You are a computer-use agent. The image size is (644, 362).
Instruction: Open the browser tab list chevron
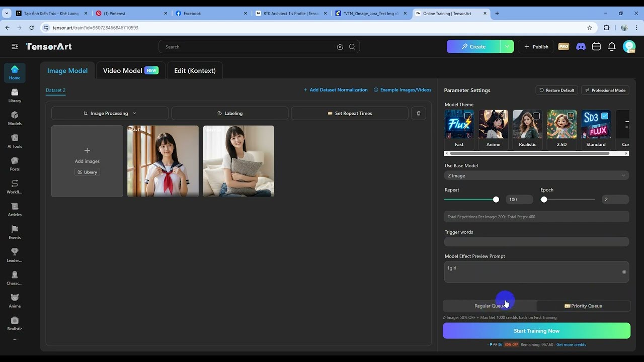click(x=7, y=14)
